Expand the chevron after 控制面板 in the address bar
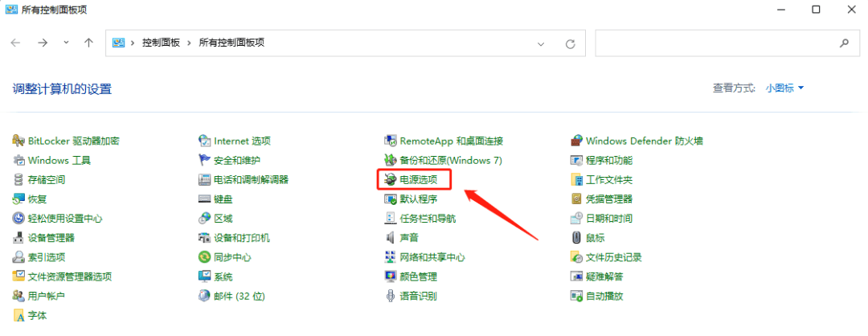The image size is (868, 336). coord(190,43)
